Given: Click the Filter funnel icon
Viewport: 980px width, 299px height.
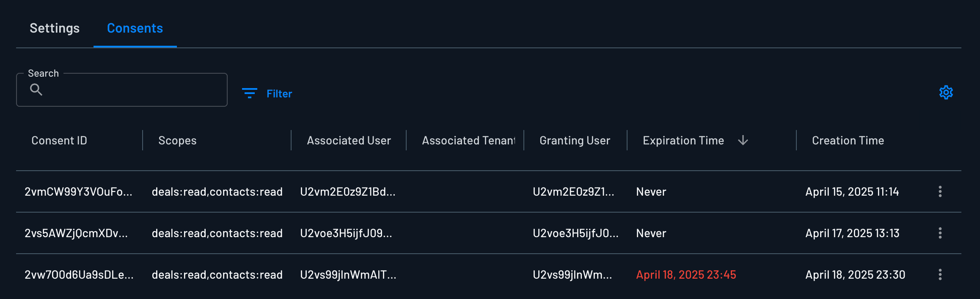Looking at the screenshot, I should point(249,93).
